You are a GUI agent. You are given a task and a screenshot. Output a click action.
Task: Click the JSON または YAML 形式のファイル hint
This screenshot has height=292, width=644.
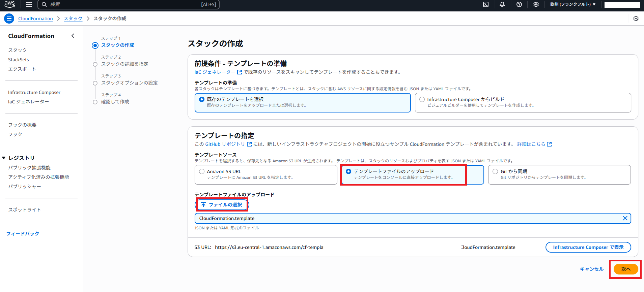point(227,228)
